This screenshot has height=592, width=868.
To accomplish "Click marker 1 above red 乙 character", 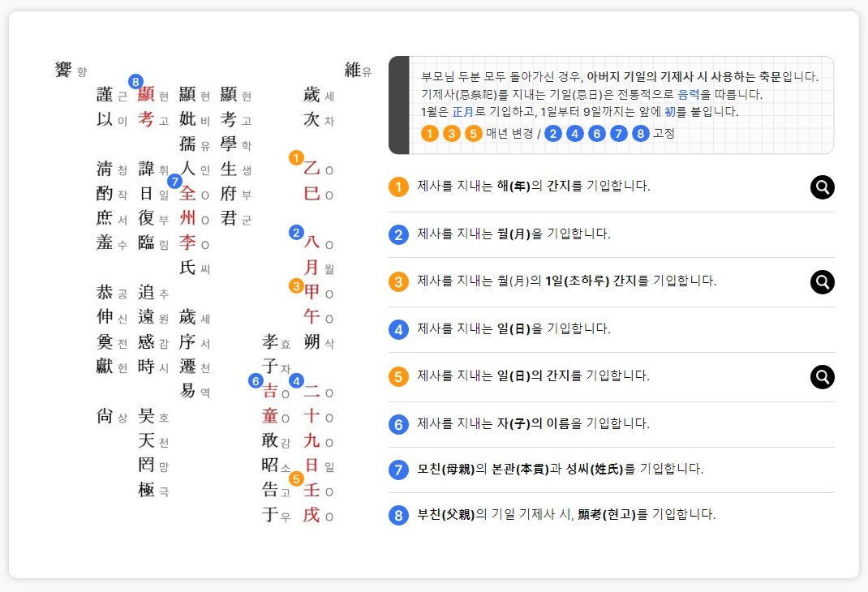I will (296, 157).
